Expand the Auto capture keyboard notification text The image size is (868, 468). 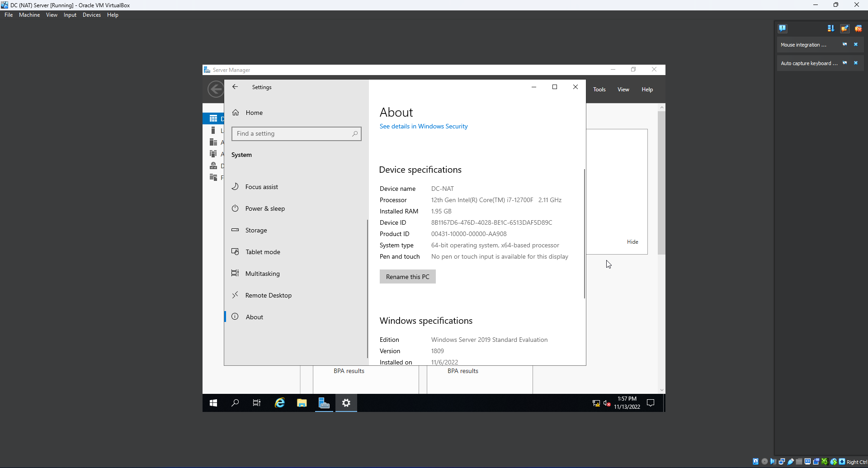click(x=809, y=63)
